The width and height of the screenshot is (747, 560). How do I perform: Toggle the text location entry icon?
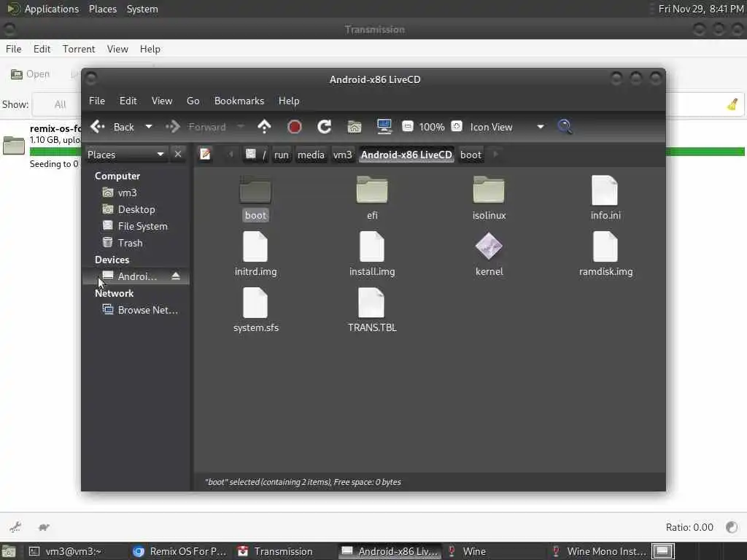[x=205, y=155]
